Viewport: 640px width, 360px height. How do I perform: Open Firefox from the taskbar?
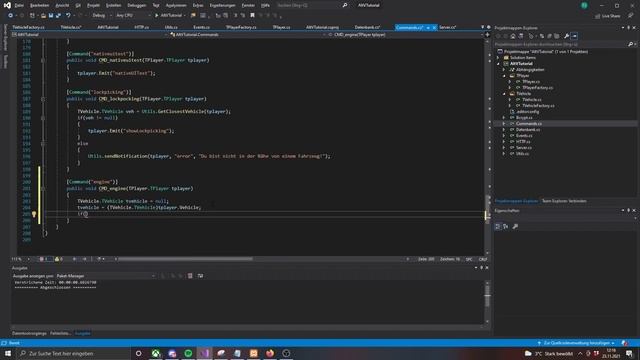click(x=270, y=353)
